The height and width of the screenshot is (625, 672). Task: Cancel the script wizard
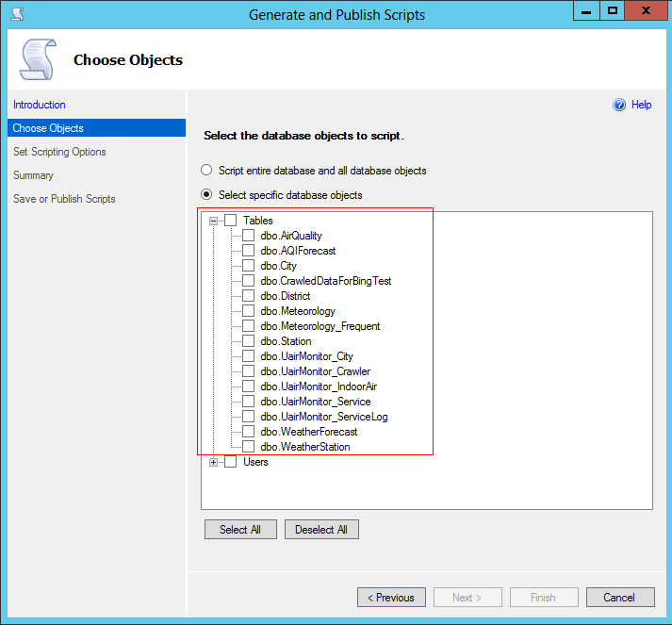[x=619, y=598]
